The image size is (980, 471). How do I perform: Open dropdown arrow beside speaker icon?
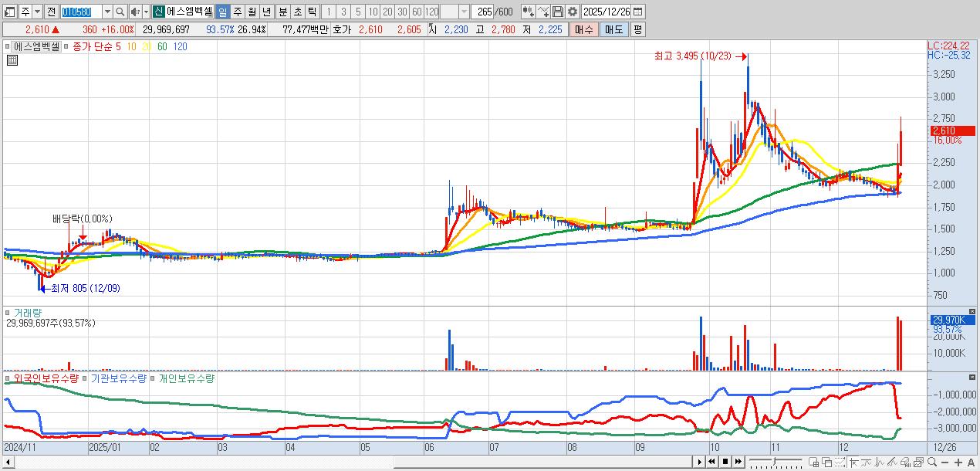click(x=145, y=12)
